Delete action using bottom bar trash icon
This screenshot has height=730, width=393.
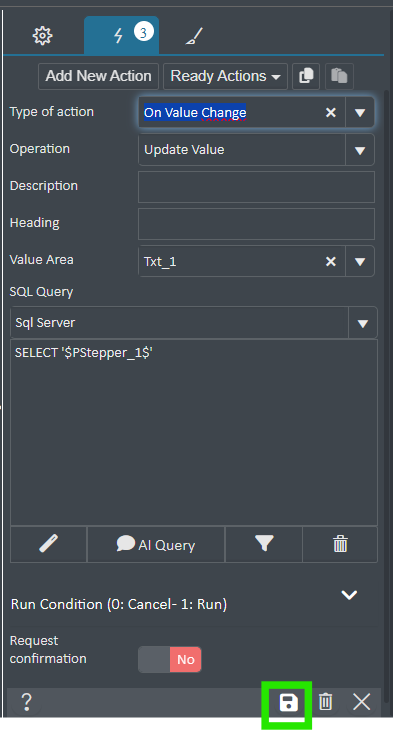pos(325,702)
